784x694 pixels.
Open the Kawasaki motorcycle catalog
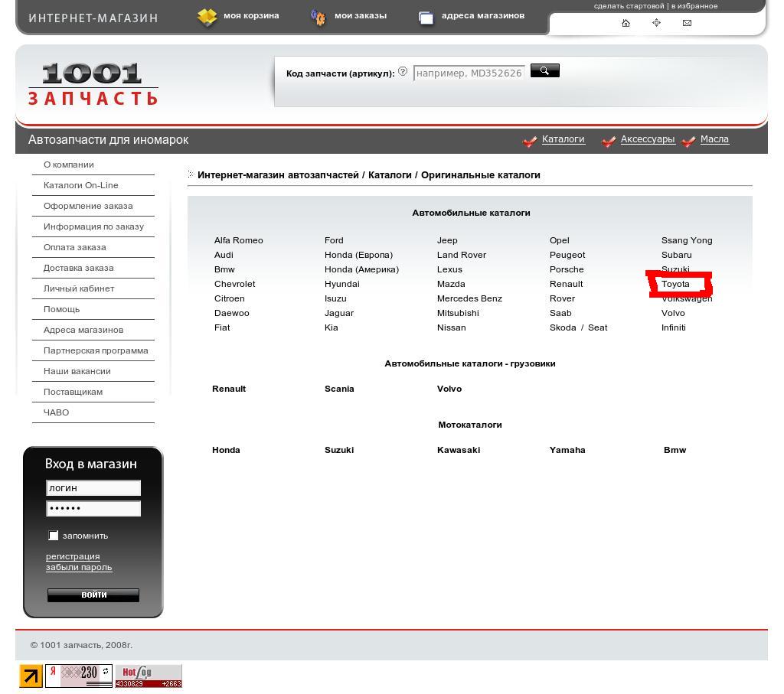(x=458, y=450)
